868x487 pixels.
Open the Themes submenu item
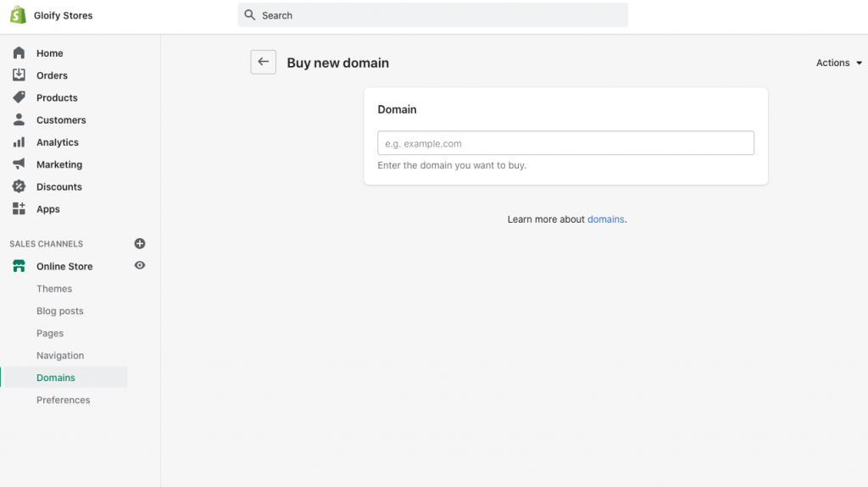[x=54, y=288]
